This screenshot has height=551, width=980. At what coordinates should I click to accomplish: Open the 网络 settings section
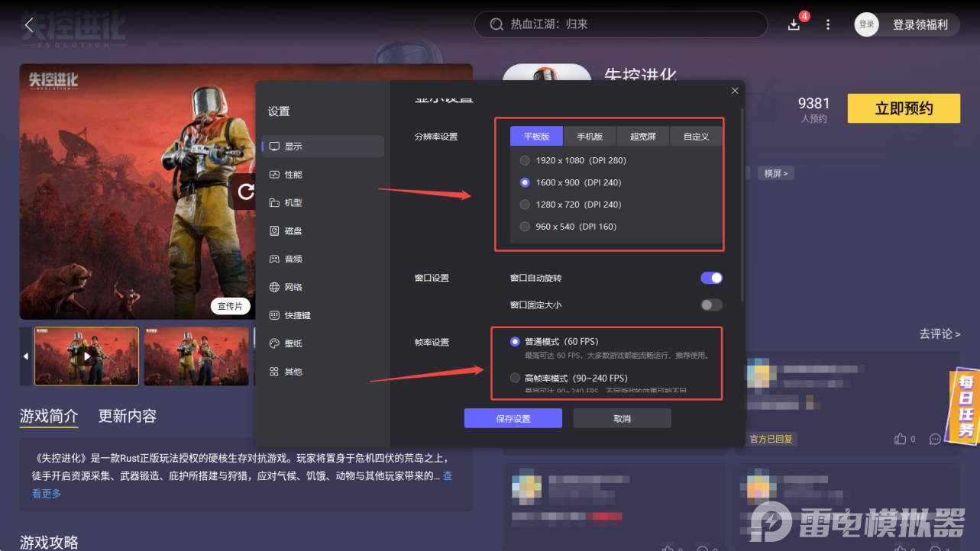(322, 288)
